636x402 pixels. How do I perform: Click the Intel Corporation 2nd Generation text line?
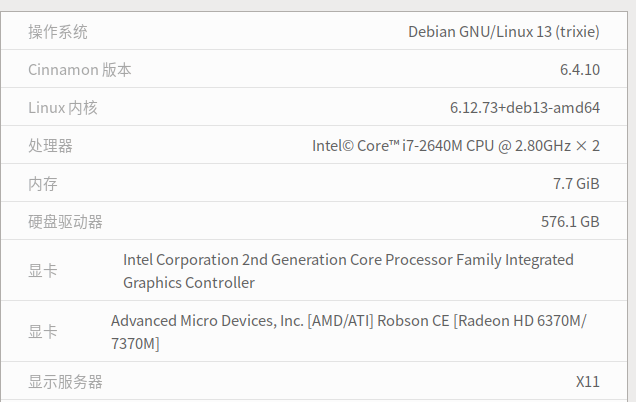click(x=348, y=260)
